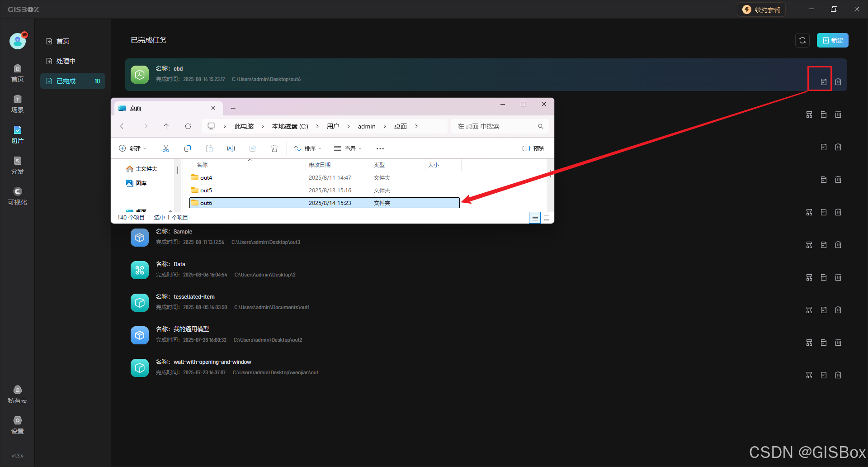Screen dimensions: 868x467
Task: Open the Explorer see-more ellipsis menu
Action: (x=380, y=148)
